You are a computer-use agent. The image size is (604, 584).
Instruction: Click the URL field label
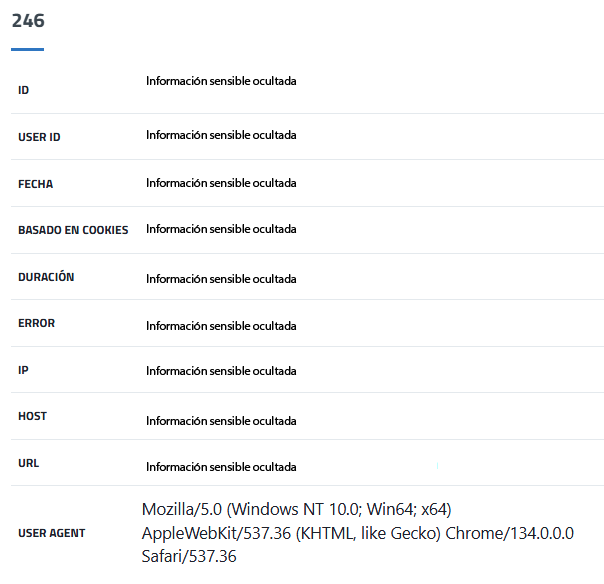click(x=29, y=464)
